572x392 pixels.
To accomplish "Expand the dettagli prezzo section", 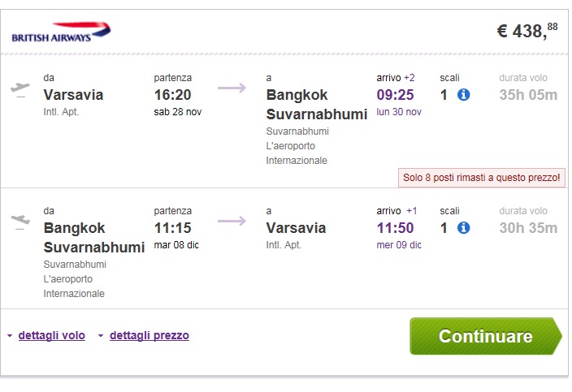I will (149, 335).
